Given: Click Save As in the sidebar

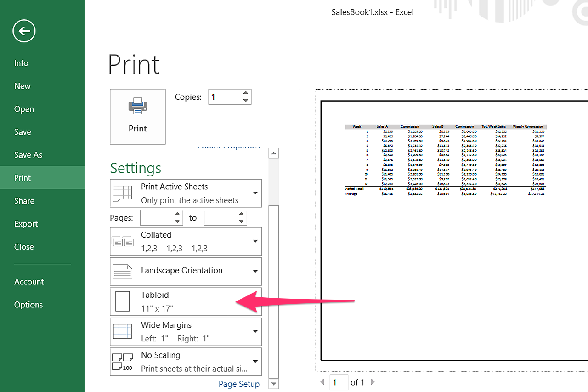Looking at the screenshot, I should point(28,154).
